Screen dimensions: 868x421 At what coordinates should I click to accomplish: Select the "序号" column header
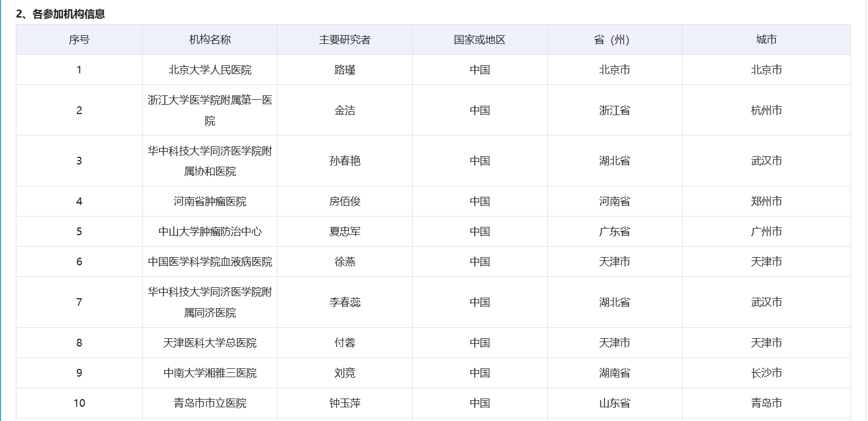(x=79, y=39)
